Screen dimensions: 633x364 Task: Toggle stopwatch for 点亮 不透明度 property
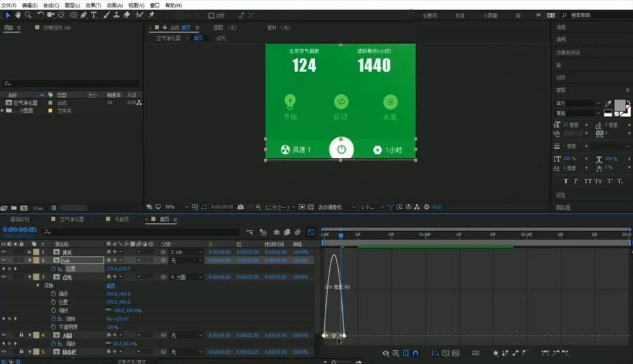(x=53, y=327)
